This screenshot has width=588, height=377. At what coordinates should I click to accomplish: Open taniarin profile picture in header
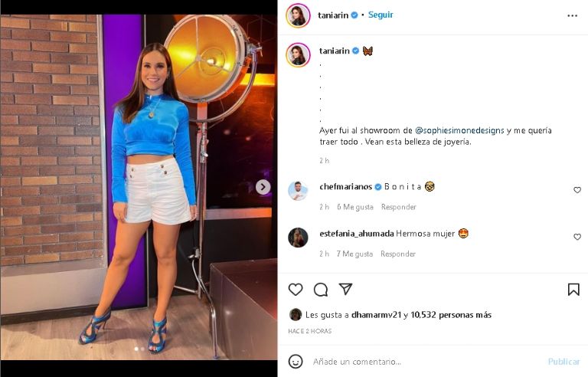(x=298, y=15)
